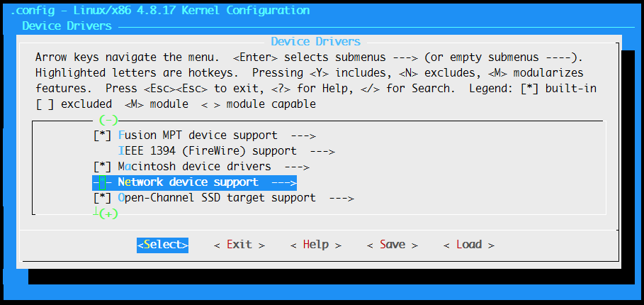This screenshot has width=644, height=305.
Task: Expand the Macintosh device drivers submenu arrow
Action: 295,167
